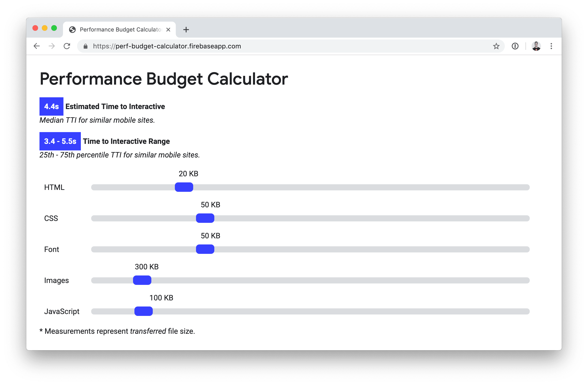Drag the Font slider to new value

pos(205,249)
